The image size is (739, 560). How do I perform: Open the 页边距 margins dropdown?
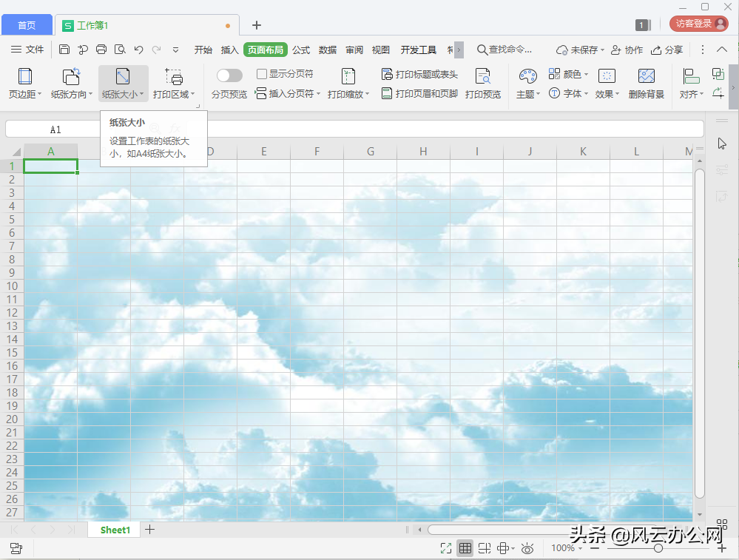coord(25,84)
